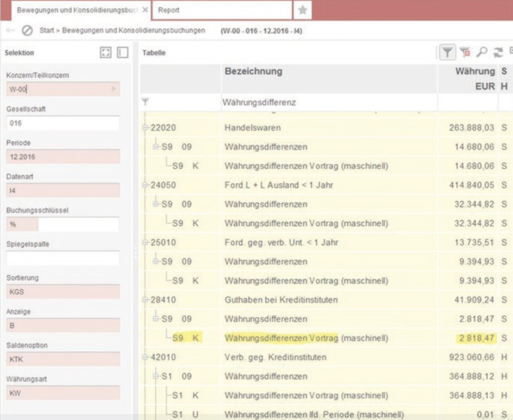The image size is (513, 420).
Task: Click the Buchungsschlüssel field with %
Action: pos(63,224)
